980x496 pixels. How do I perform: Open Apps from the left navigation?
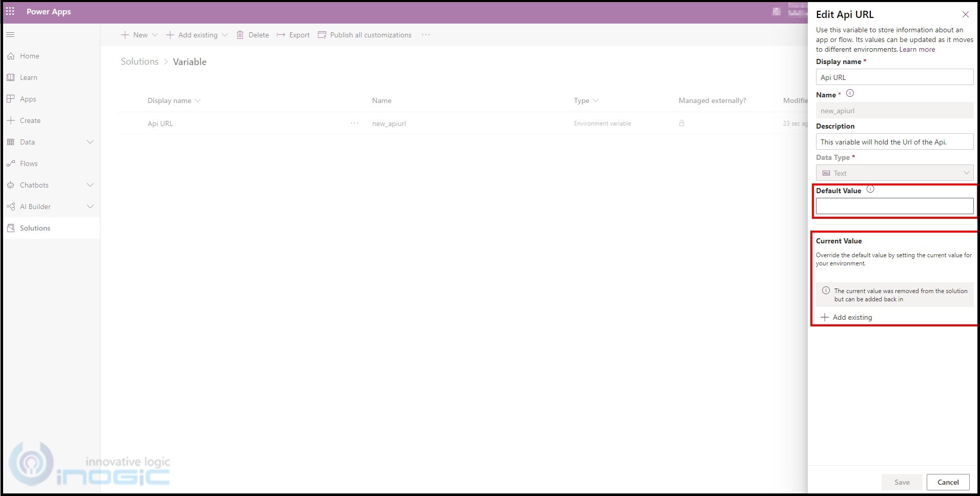[28, 99]
